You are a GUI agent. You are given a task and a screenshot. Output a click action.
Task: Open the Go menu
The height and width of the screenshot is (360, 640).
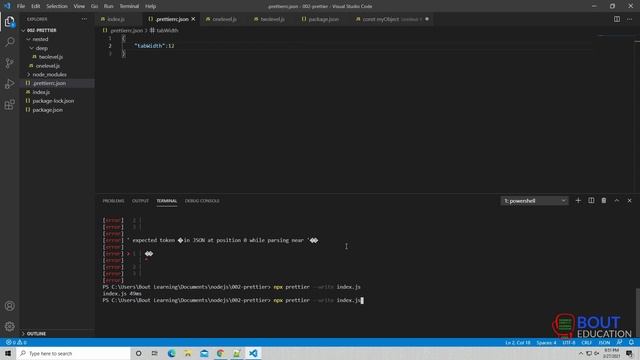coord(94,6)
